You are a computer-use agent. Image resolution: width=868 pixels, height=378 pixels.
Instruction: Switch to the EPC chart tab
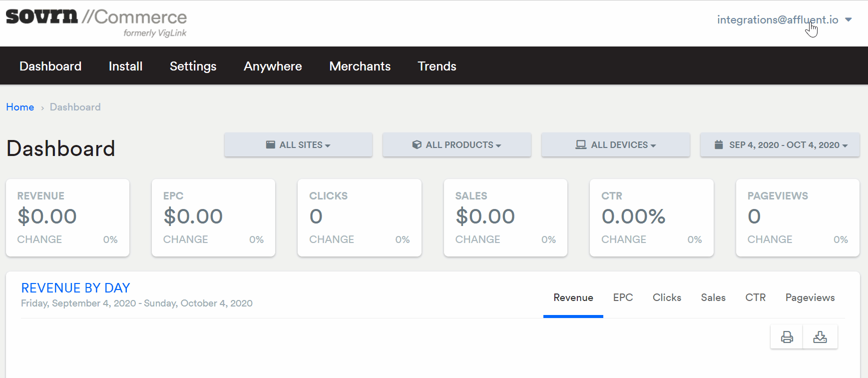point(623,298)
